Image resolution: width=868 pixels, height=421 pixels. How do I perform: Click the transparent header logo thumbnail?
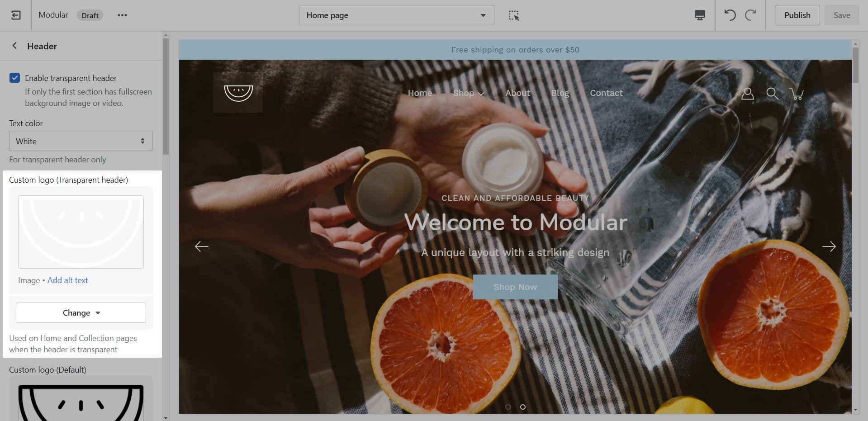pos(81,232)
